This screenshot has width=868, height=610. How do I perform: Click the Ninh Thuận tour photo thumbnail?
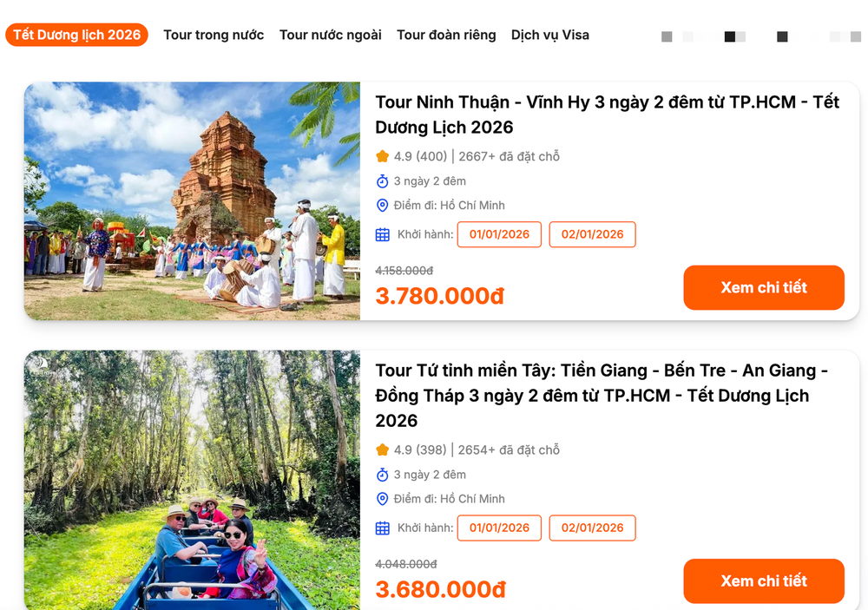[x=192, y=200]
